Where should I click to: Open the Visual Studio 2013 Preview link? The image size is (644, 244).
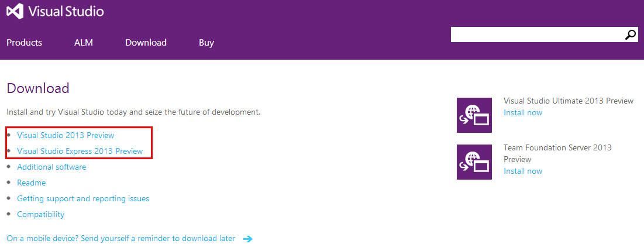point(66,135)
